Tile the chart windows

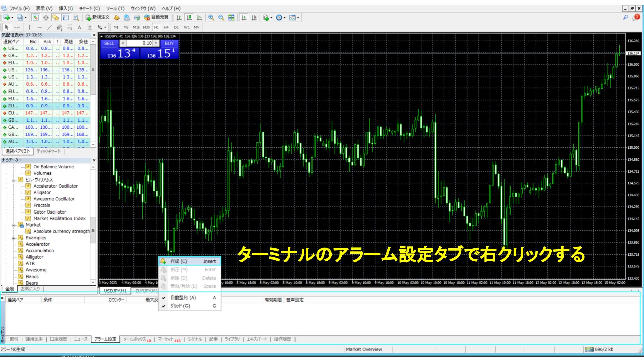coord(231,18)
